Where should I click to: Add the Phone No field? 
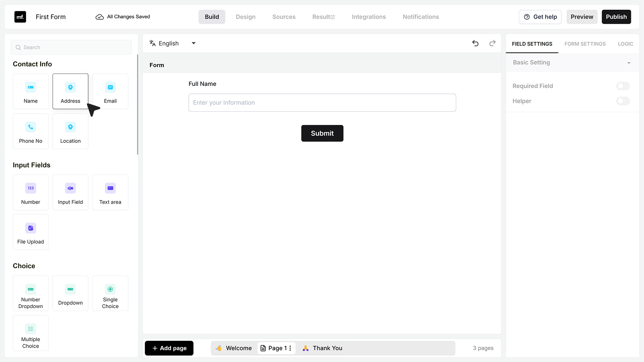[x=31, y=131]
